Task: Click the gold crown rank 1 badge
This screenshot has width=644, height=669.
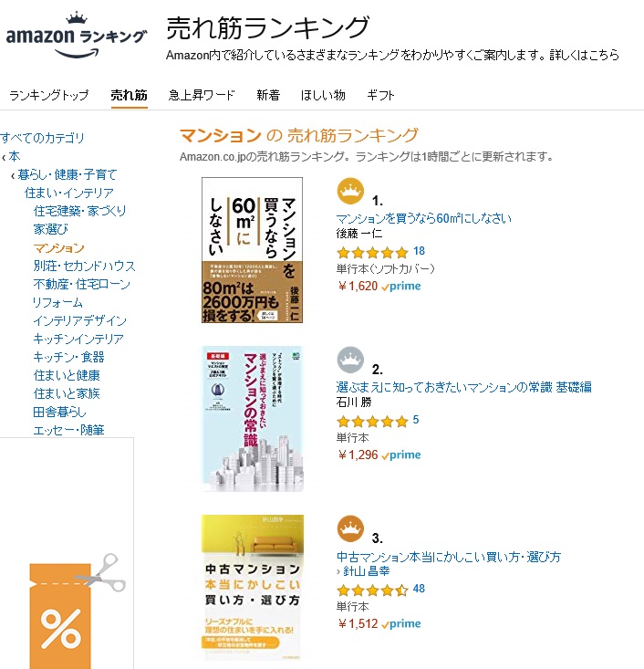Action: (x=350, y=192)
